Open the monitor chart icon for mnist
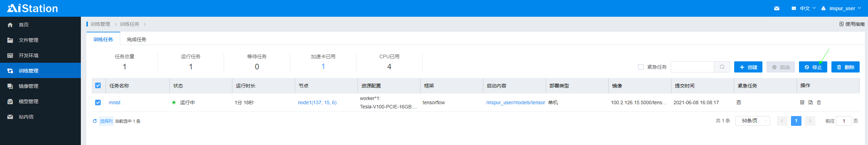868x145 pixels. coord(802,102)
